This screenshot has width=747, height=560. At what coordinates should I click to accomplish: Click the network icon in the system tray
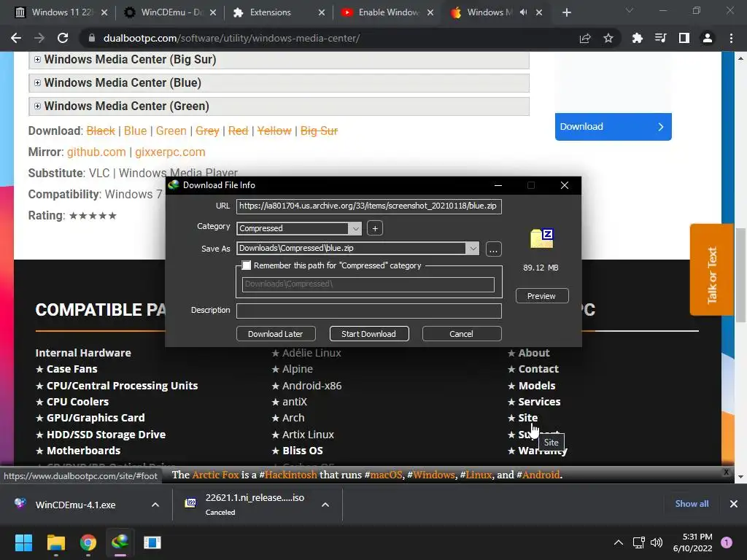[x=638, y=542]
